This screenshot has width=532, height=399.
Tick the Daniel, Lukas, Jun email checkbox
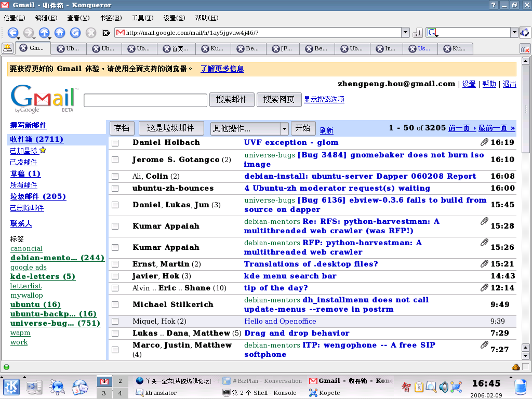(x=115, y=205)
